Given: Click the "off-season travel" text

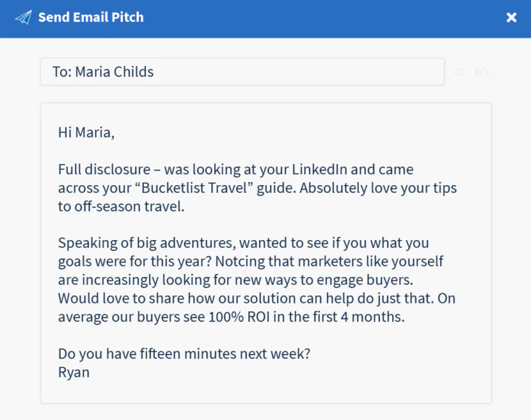Looking at the screenshot, I should click(x=129, y=207).
